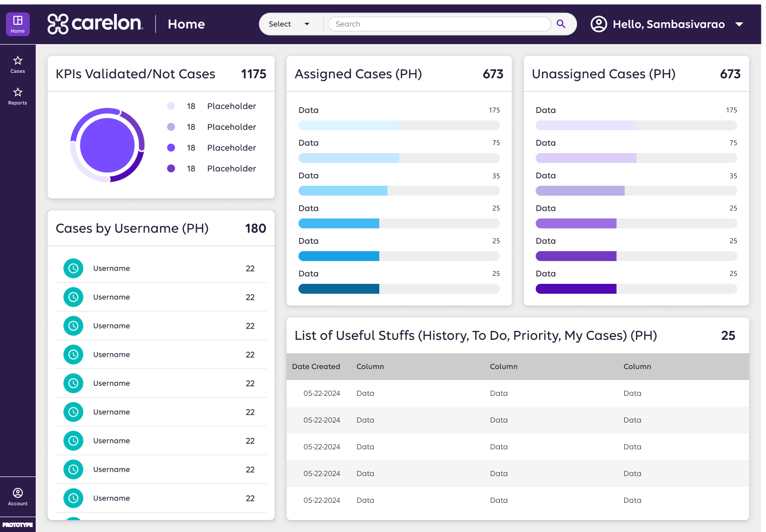The height and width of the screenshot is (532, 766).
Task: Click the dark purple bar in Unassigned Cases
Action: pyautogui.click(x=576, y=289)
